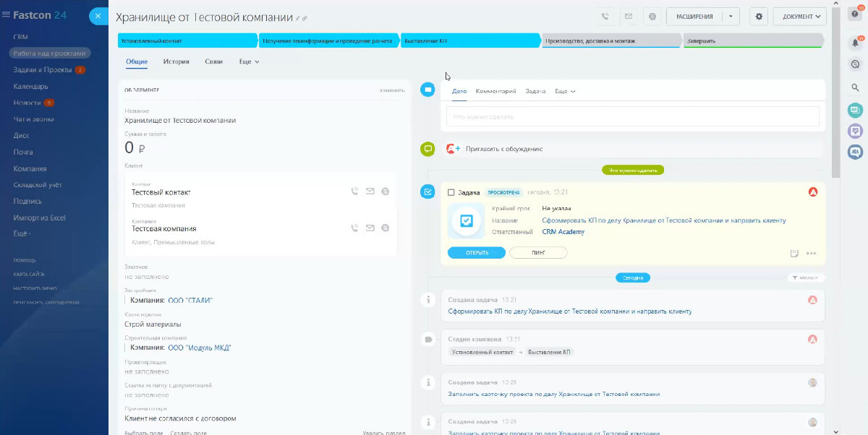Viewport: 868px width, 435px height.
Task: Open Складской учёт in the left menu
Action: [x=38, y=185]
